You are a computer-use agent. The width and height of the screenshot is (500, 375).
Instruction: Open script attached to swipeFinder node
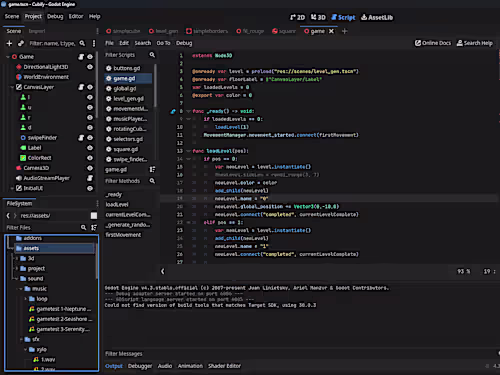81,138
